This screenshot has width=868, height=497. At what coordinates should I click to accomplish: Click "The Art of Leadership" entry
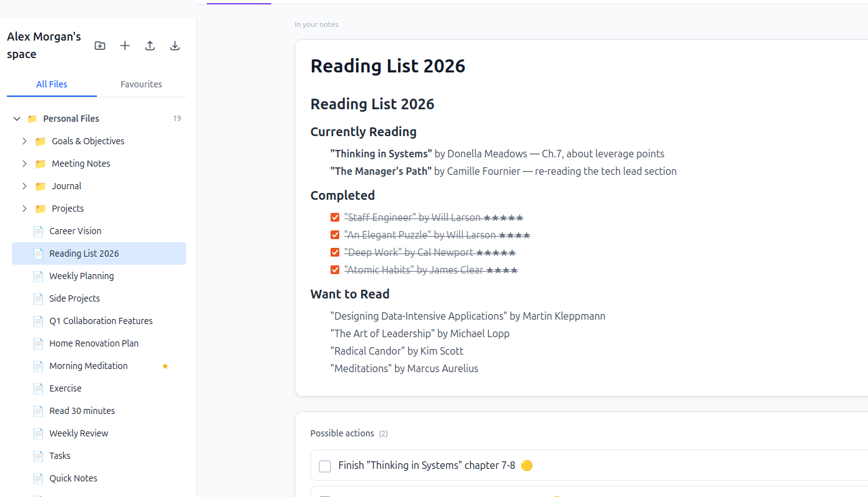pyautogui.click(x=420, y=333)
